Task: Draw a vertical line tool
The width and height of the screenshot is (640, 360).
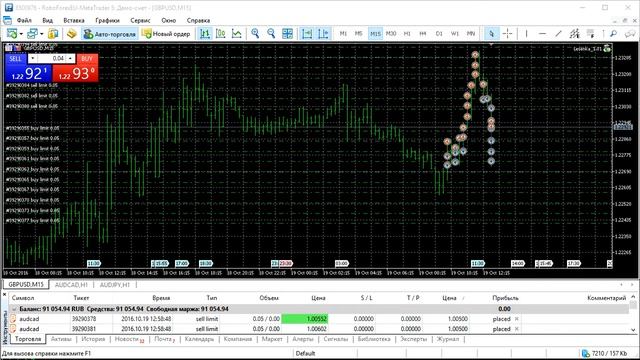Action: pos(527,33)
